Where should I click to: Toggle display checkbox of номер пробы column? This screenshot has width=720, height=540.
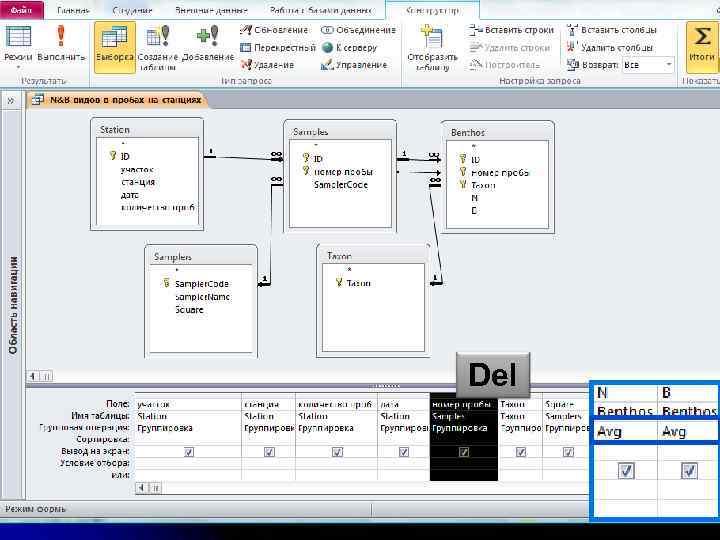click(x=464, y=452)
